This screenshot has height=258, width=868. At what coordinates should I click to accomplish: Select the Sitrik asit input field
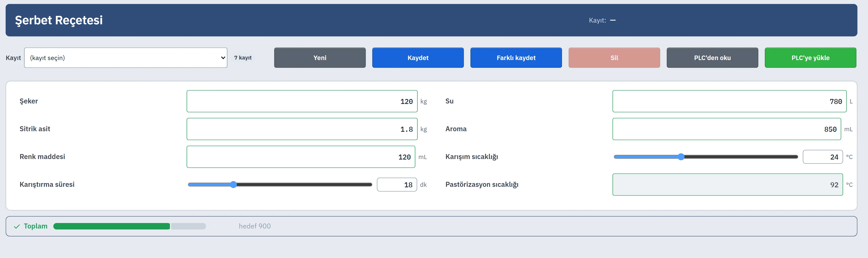coord(302,129)
